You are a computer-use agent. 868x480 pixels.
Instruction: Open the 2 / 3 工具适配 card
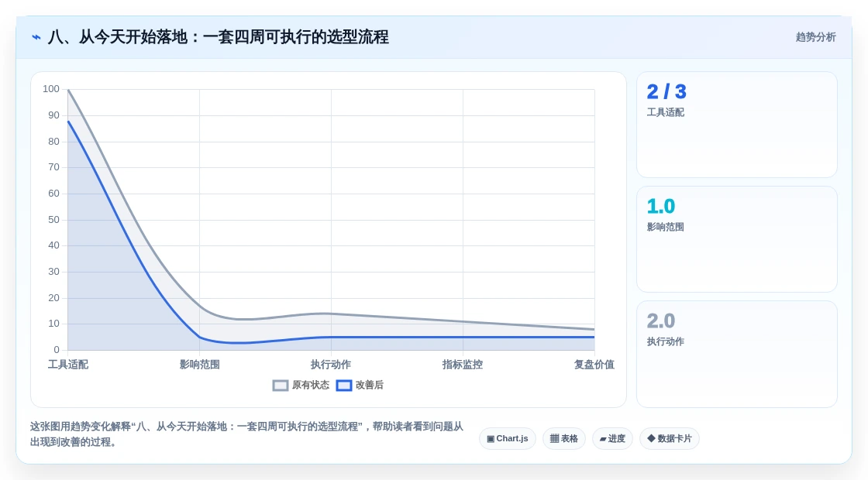click(x=737, y=125)
